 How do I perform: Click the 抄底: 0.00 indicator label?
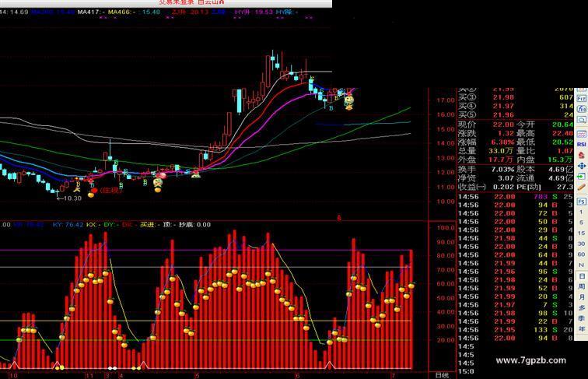[x=194, y=225]
